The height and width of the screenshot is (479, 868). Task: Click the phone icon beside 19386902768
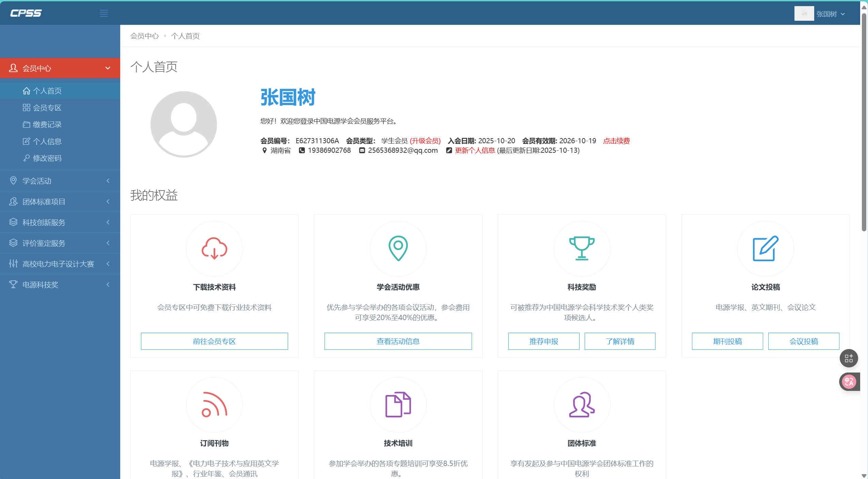pos(302,150)
